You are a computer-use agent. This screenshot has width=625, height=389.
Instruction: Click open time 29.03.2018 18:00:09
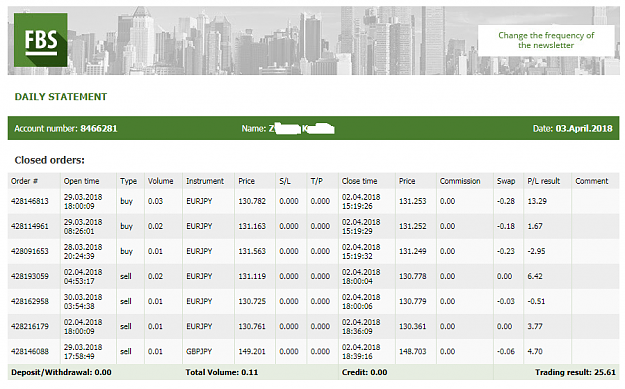pos(83,201)
